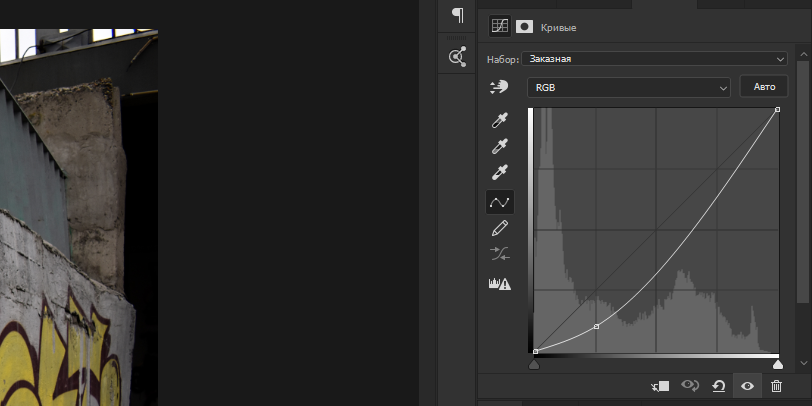Viewport: 812px width, 406px height.
Task: Pick the black point eyedropper
Action: pyautogui.click(x=500, y=121)
